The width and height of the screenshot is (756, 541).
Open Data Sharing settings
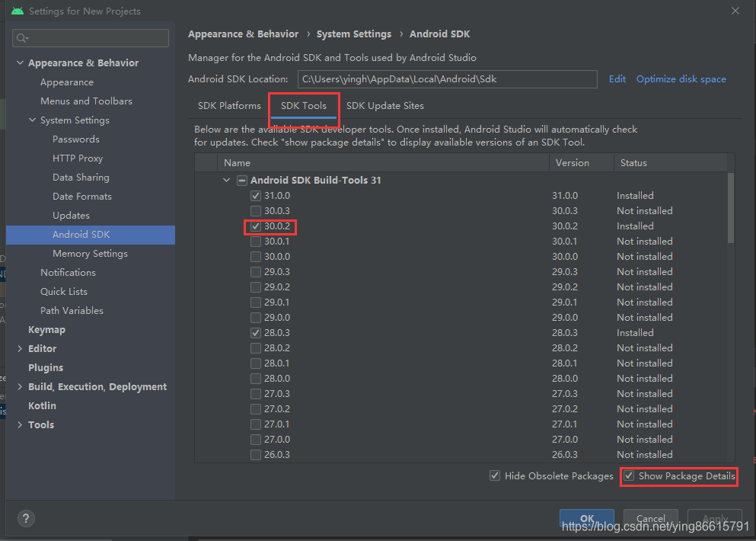(x=81, y=177)
